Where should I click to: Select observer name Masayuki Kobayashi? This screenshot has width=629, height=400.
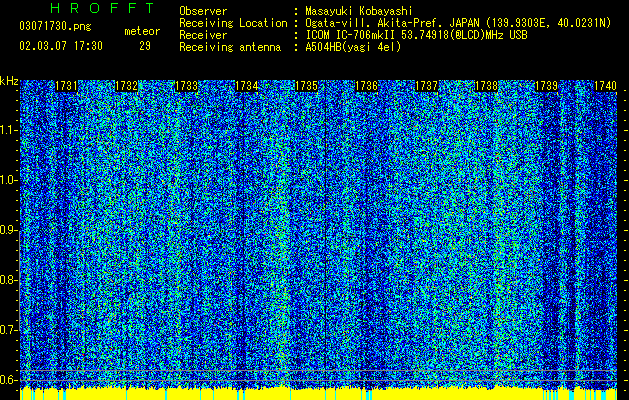coord(359,11)
